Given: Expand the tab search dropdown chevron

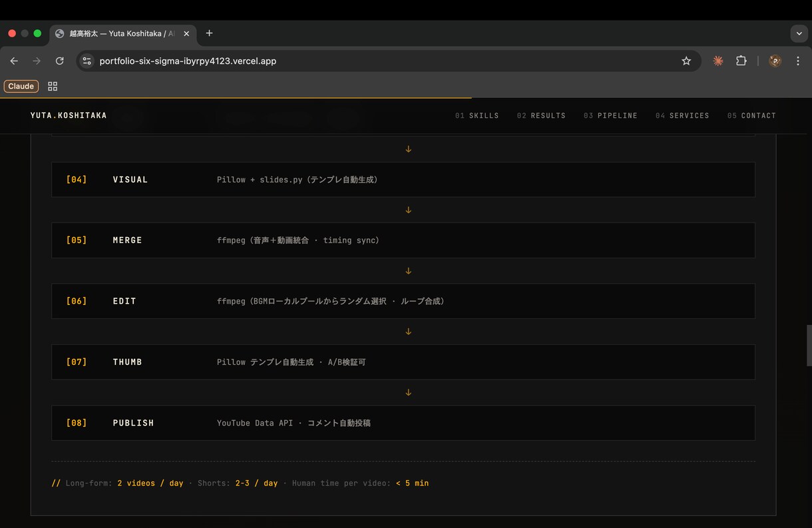Looking at the screenshot, I should tap(799, 33).
